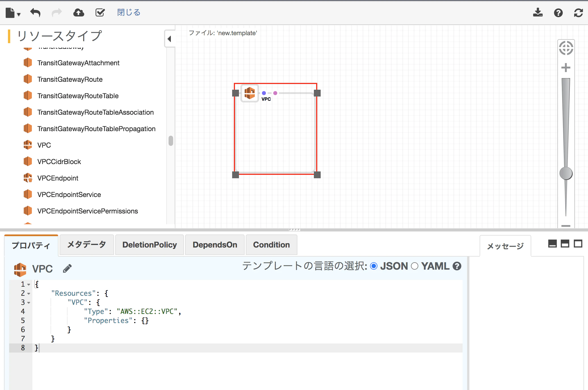Screen dimensions: 588x390
Task: Select TransitGatewayAttachment resource type
Action: 78,63
